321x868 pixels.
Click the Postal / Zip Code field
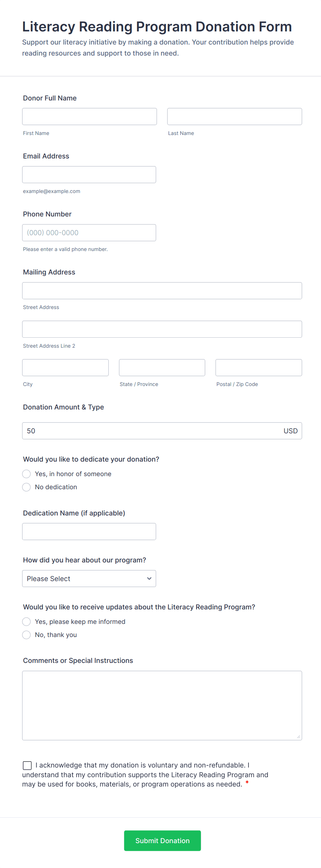pos(259,368)
